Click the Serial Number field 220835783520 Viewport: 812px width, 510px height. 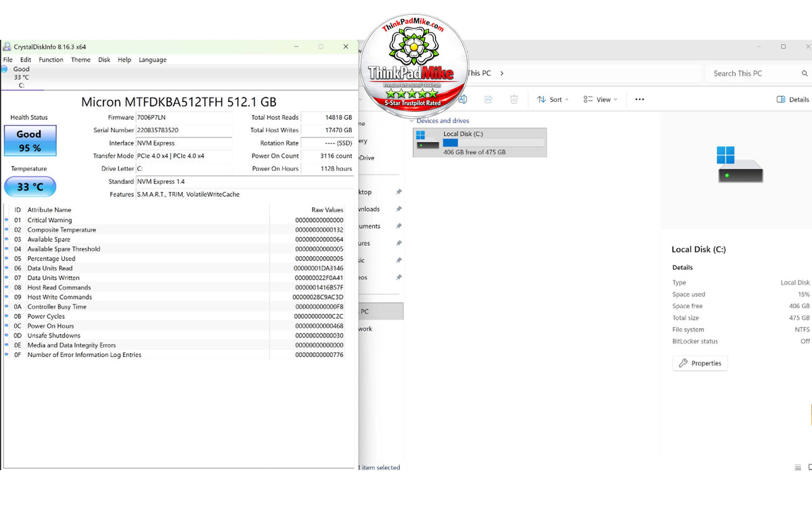click(x=184, y=130)
